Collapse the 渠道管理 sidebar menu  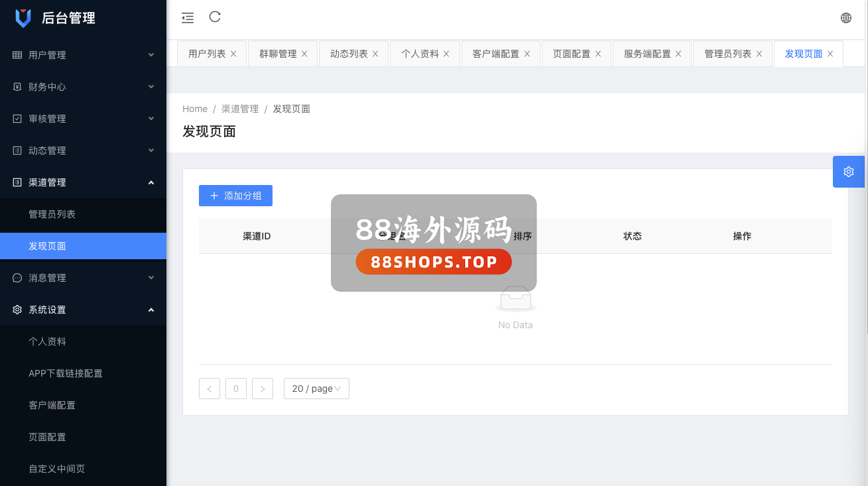[x=83, y=182]
